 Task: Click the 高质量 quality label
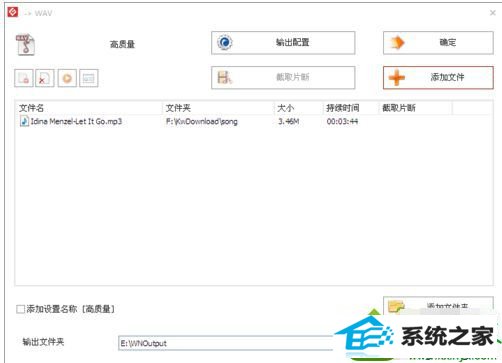(122, 44)
